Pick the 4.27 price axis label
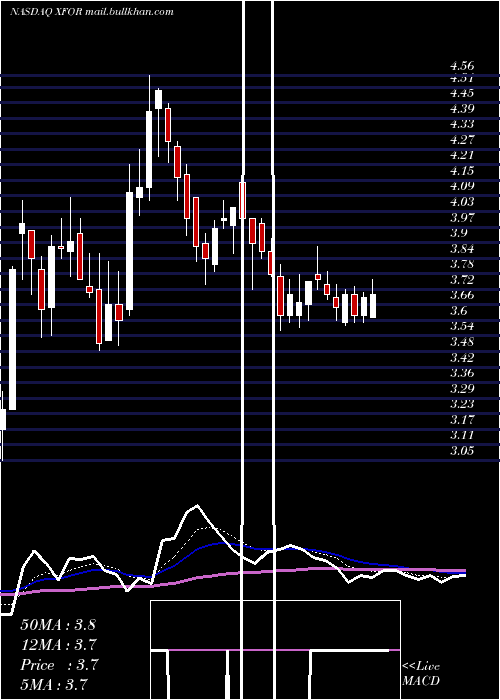Screen dimensions: 500x700 (x=462, y=140)
